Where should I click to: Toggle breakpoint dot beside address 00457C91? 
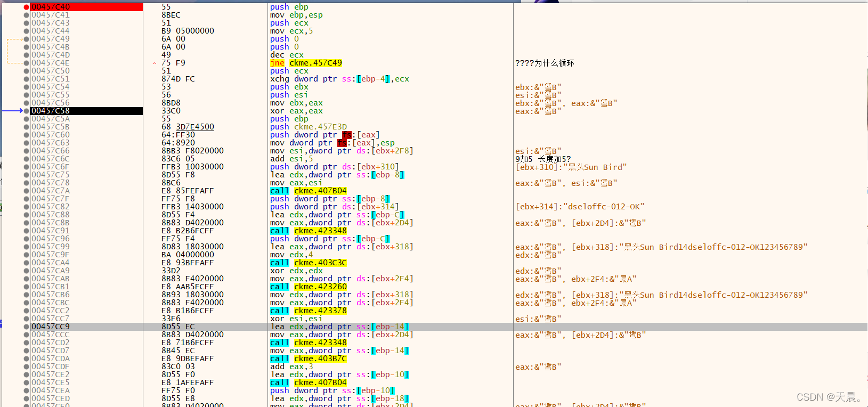click(27, 231)
